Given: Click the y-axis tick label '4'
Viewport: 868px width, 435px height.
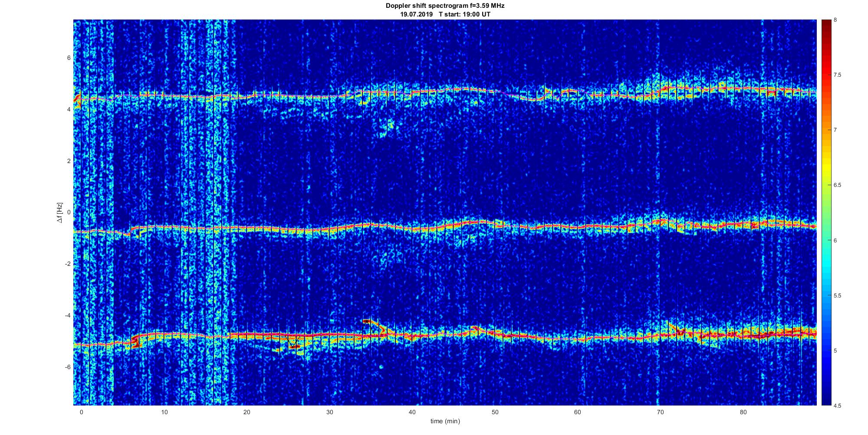Looking at the screenshot, I should 69,110.
